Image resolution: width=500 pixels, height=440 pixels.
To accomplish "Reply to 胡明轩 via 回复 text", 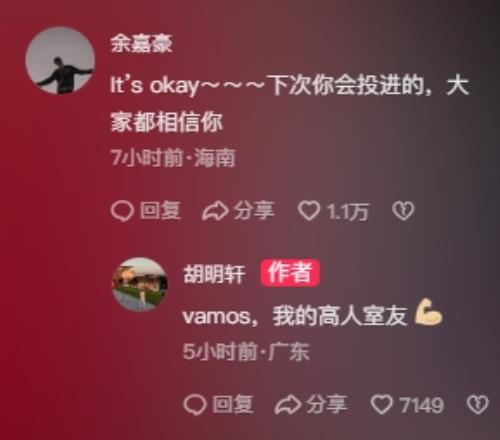I will point(233,404).
